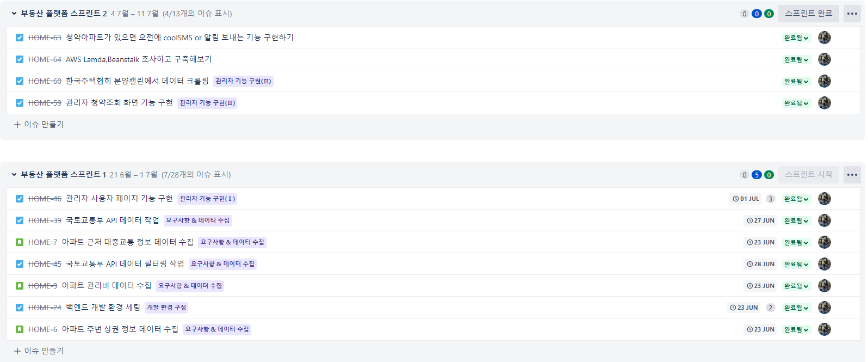Open the Sprint 1 more options menu
The width and height of the screenshot is (868, 362).
click(852, 175)
